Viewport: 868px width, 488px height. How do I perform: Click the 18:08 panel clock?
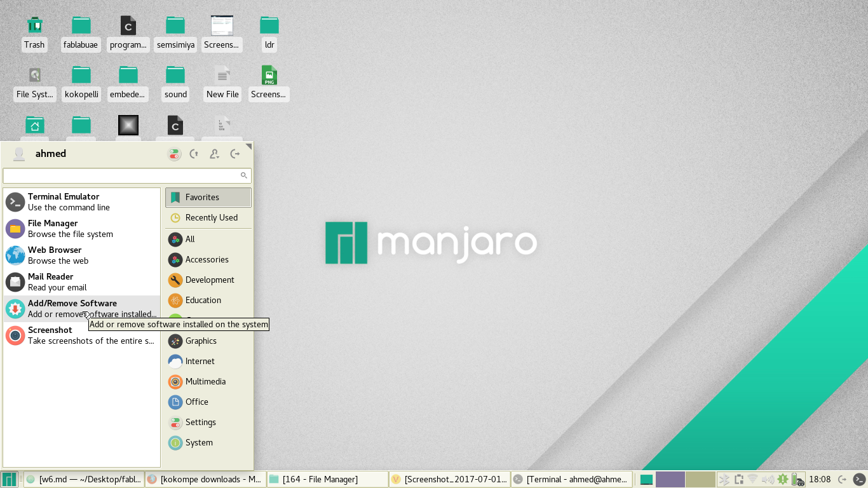[x=820, y=479]
